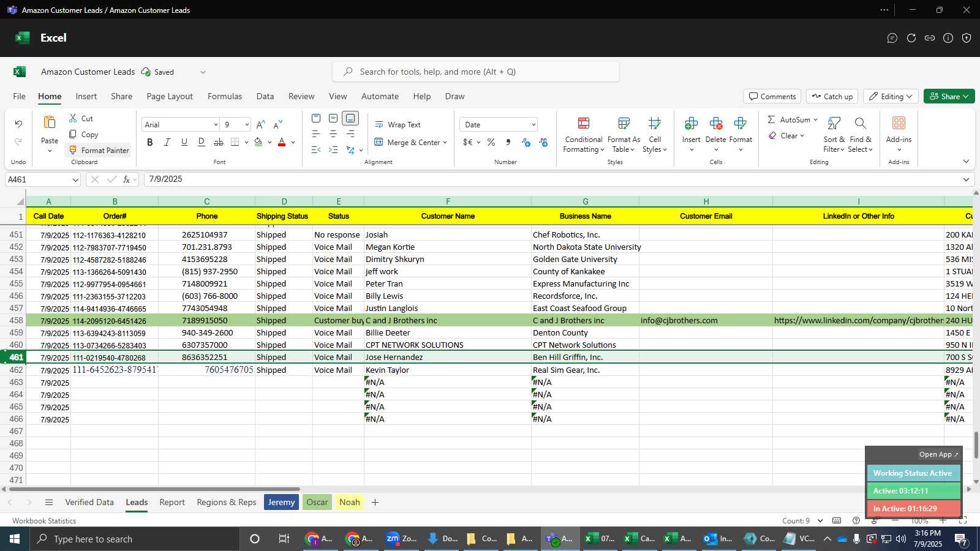Open the all sheets list icon
Viewport: 980px width, 551px height.
(x=49, y=502)
